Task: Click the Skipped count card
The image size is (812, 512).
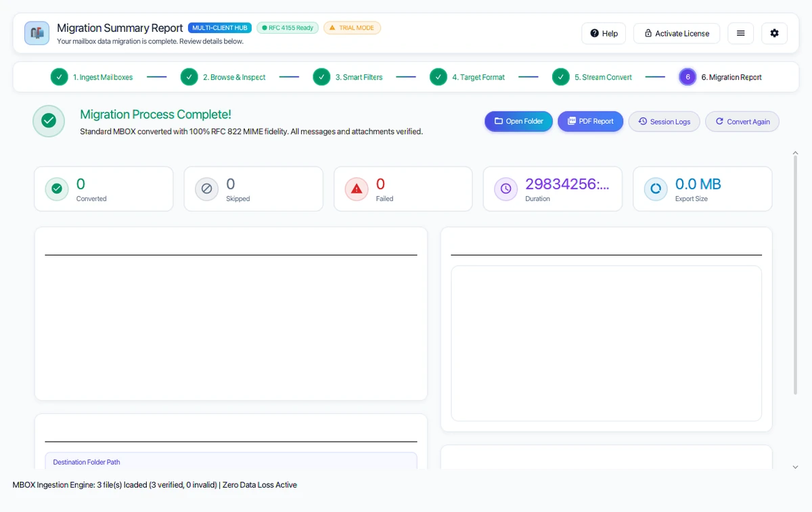Action: [x=253, y=189]
